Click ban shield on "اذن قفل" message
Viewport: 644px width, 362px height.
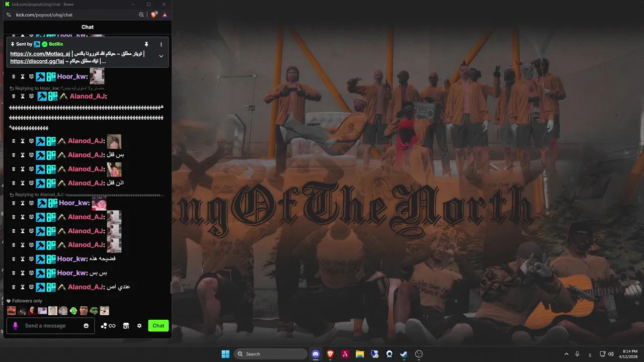pos(31,183)
